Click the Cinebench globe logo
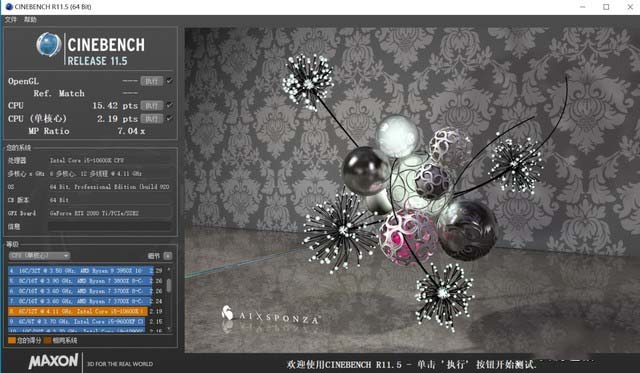 coord(49,44)
